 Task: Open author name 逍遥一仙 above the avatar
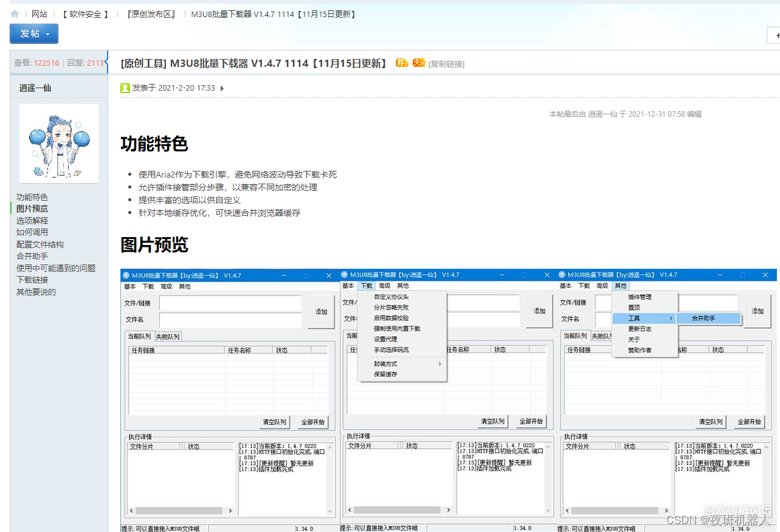pos(35,88)
